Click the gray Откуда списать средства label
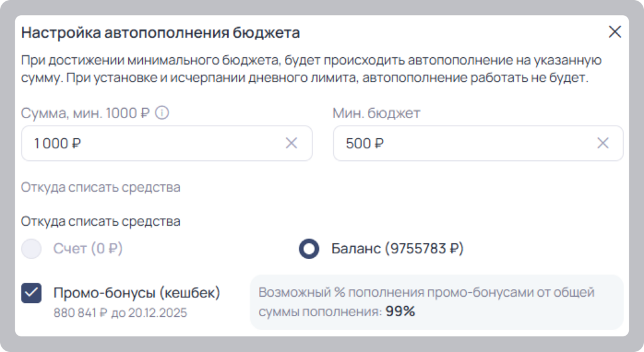 click(101, 187)
